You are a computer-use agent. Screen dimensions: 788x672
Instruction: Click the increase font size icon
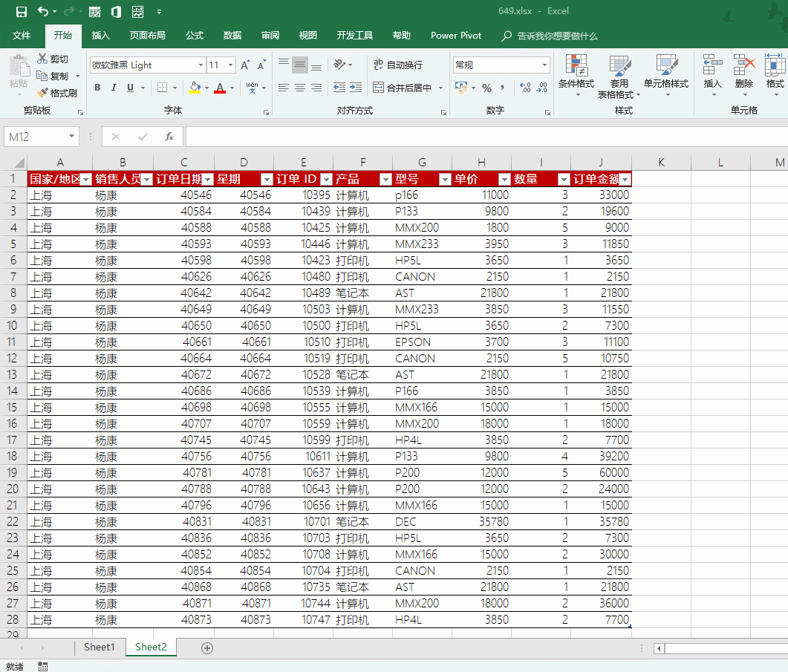244,65
